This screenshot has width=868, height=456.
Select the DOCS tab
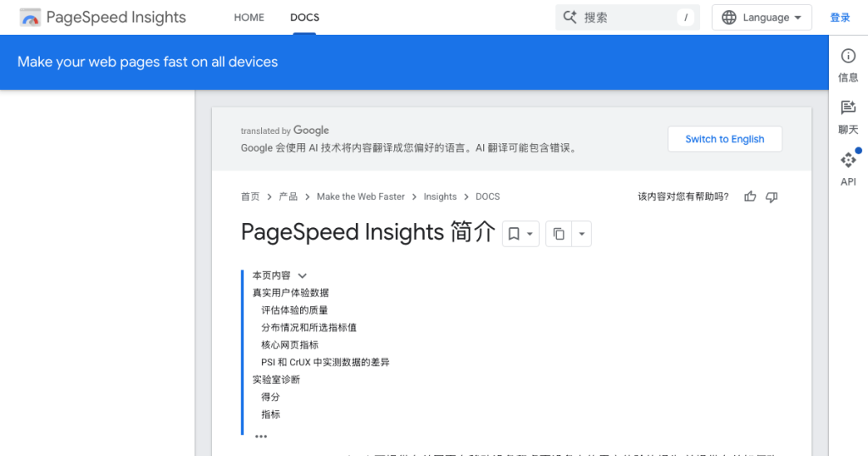pos(304,18)
